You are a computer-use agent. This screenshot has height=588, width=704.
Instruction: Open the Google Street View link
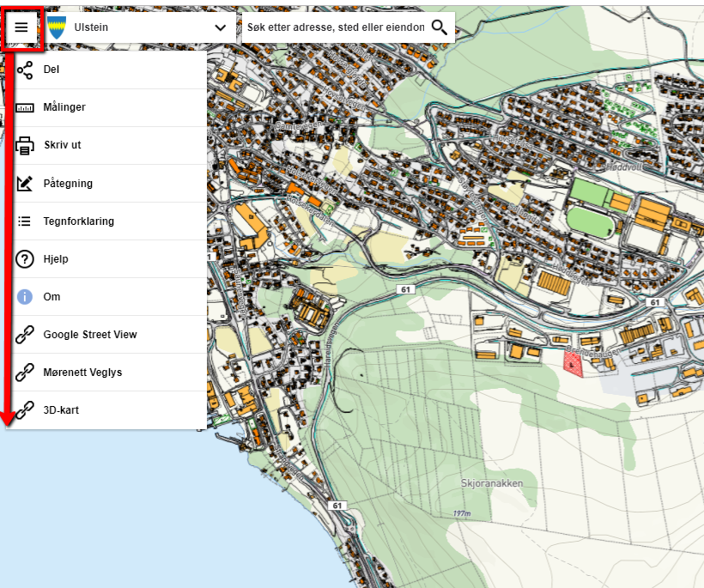90,335
